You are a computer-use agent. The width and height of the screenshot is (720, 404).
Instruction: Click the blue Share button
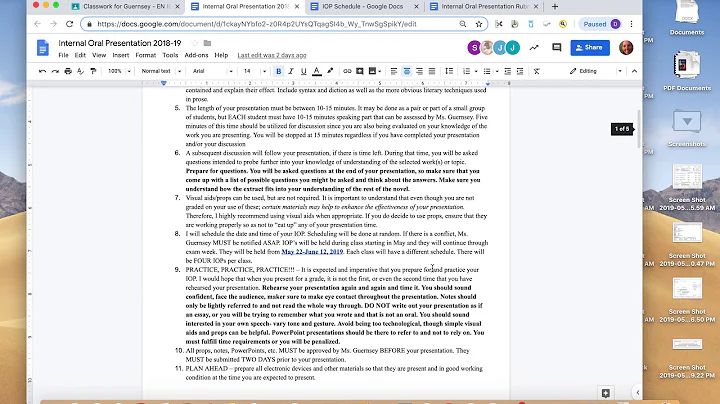[x=590, y=47]
